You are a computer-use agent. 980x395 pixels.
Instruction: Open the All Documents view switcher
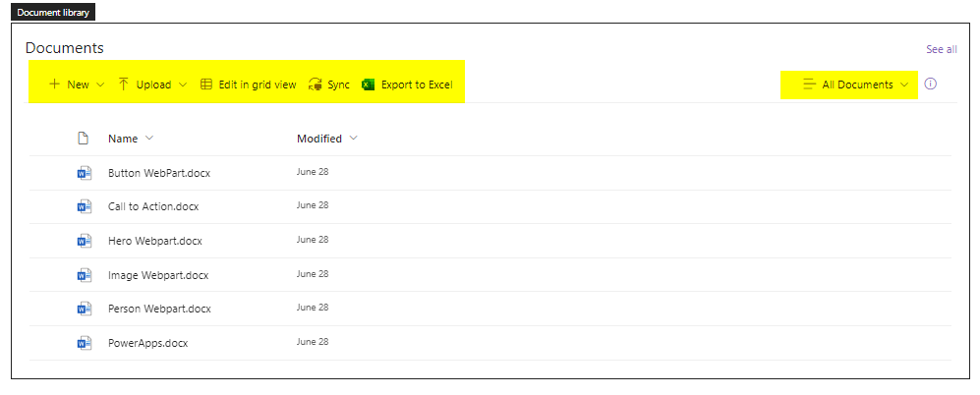click(856, 85)
